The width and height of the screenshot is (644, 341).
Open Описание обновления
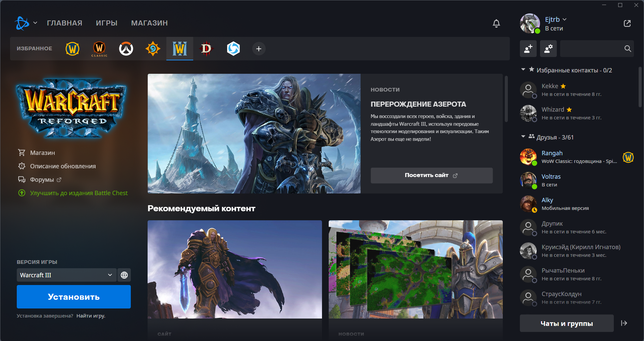coord(57,166)
